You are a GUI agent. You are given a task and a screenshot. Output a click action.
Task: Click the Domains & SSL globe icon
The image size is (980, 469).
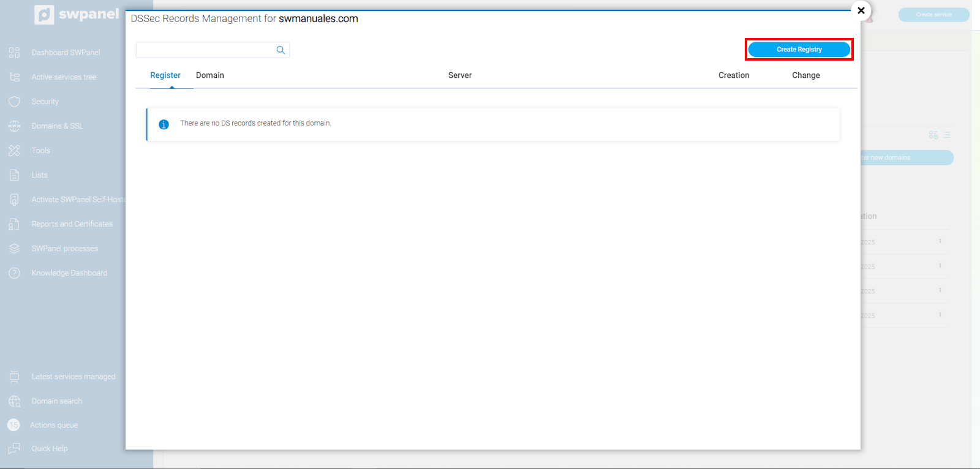[x=15, y=126]
